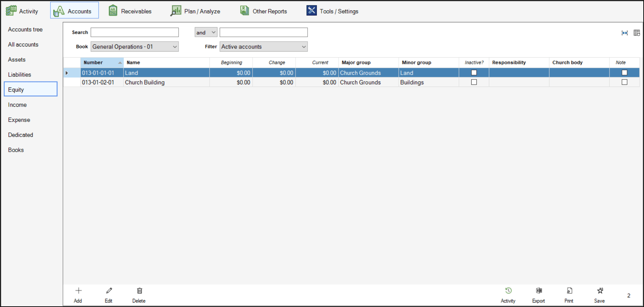Image resolution: width=644 pixels, height=307 pixels.
Task: Select Assets in sidebar
Action: 17,60
